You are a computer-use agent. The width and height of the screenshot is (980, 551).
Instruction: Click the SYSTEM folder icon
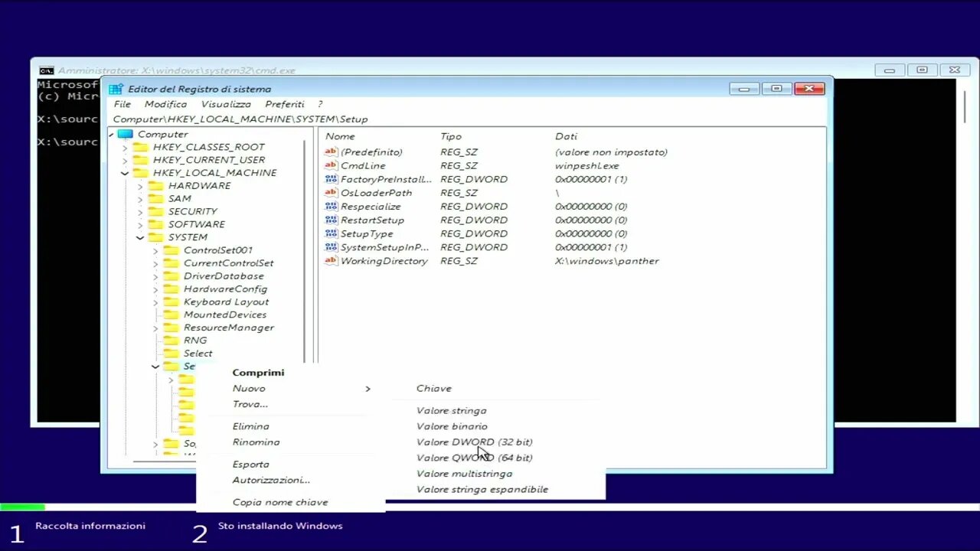pyautogui.click(x=155, y=237)
